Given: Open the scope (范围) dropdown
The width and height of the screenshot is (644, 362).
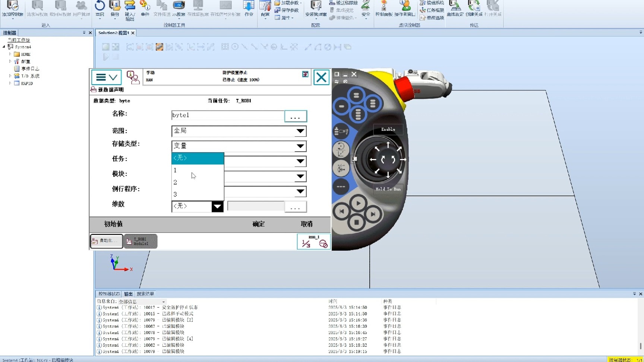Looking at the screenshot, I should click(300, 131).
